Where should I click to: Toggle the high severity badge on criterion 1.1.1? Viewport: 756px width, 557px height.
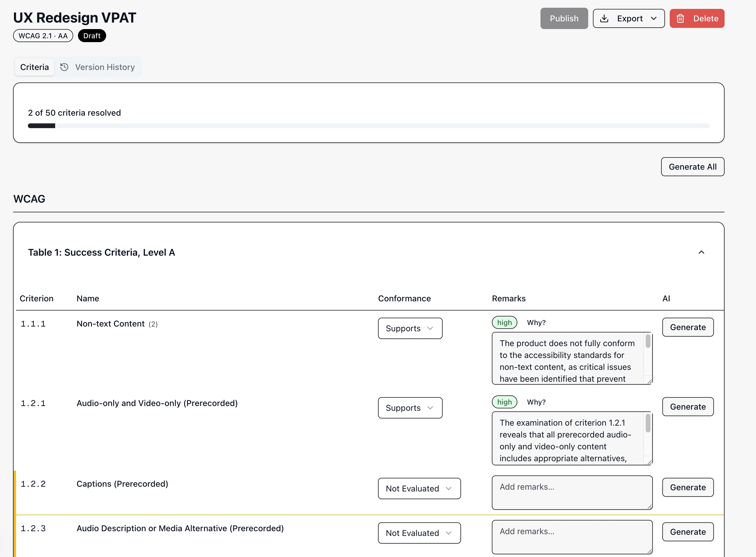click(504, 322)
